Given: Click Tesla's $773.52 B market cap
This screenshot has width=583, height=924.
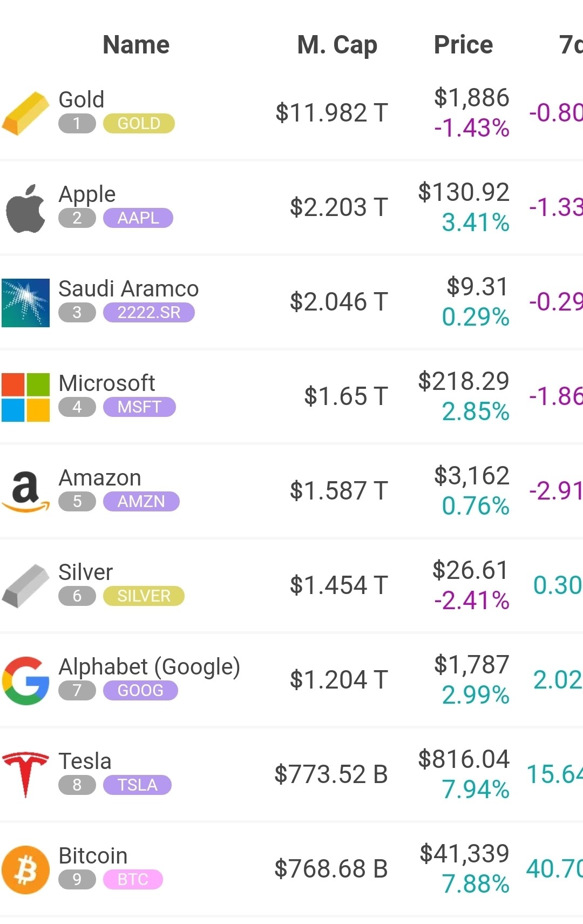Looking at the screenshot, I should coord(331,774).
